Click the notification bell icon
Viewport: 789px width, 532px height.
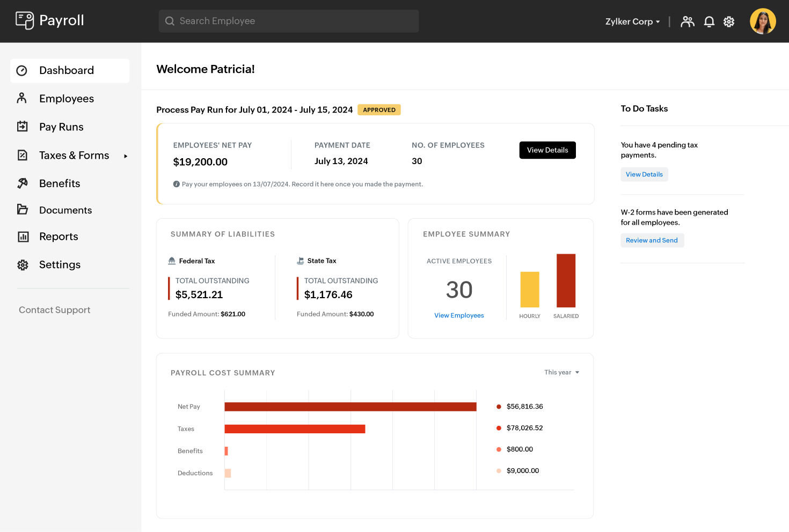click(709, 21)
